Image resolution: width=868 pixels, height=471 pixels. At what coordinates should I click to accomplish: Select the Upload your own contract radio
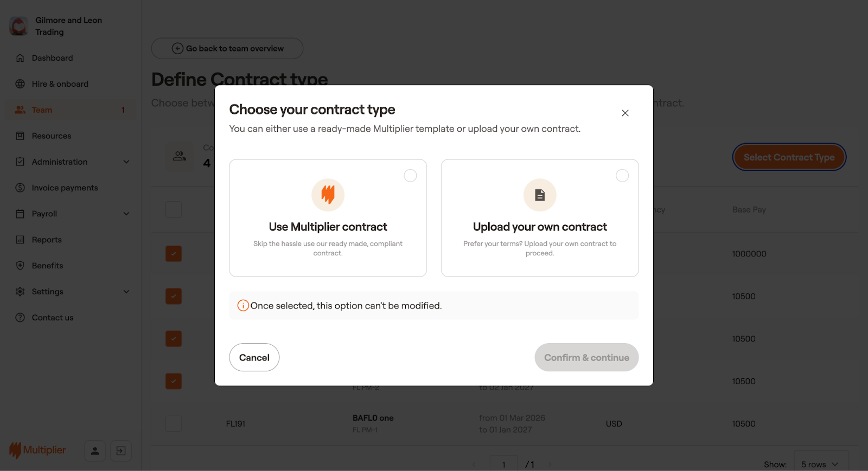(622, 176)
